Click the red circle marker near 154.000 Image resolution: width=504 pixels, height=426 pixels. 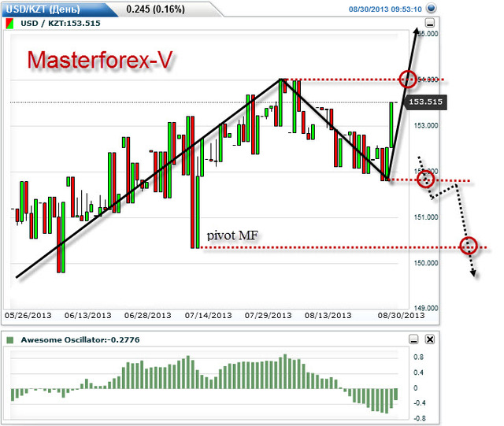tap(407, 79)
